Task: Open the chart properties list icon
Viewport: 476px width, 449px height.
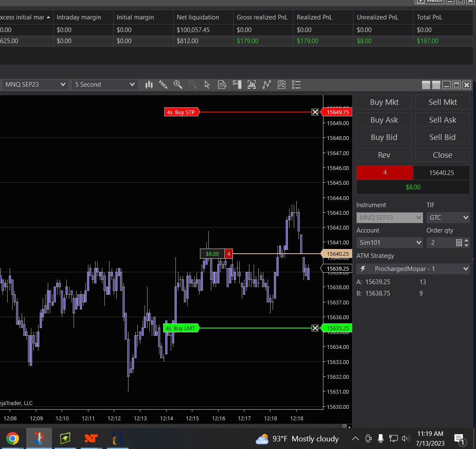Action: pyautogui.click(x=296, y=85)
